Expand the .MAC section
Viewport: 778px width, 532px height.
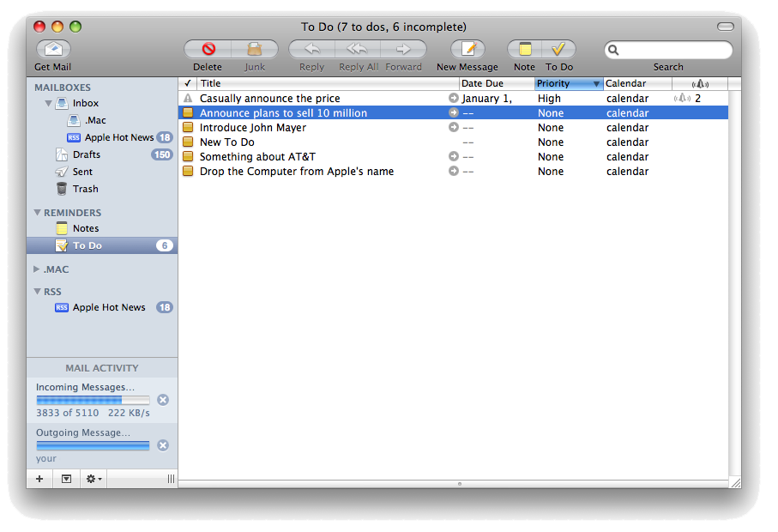click(x=37, y=269)
